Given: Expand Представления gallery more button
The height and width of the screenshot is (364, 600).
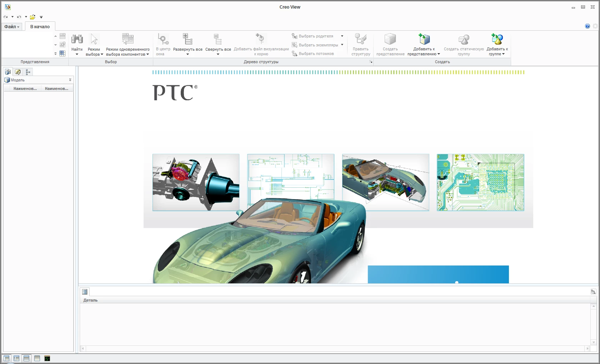Looking at the screenshot, I should (x=55, y=54).
